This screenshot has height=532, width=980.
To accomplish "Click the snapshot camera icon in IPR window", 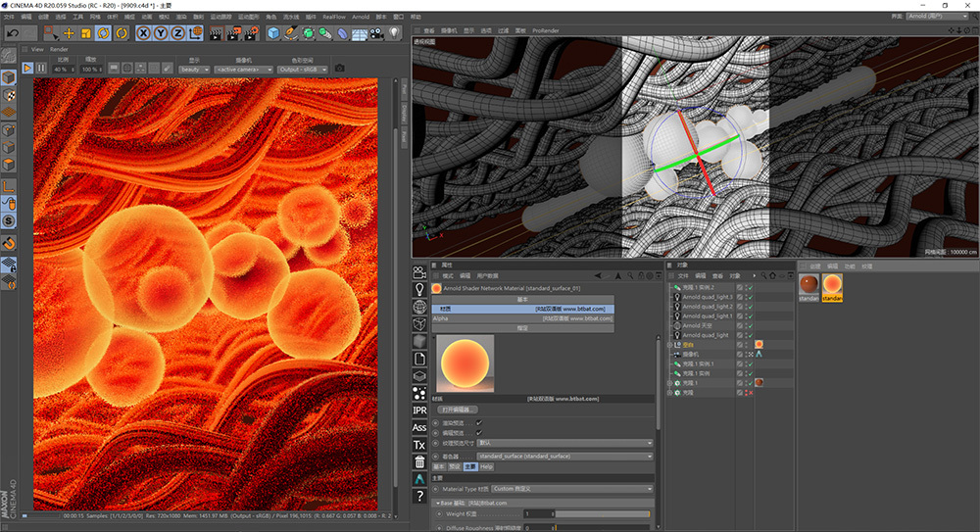I will click(x=339, y=69).
